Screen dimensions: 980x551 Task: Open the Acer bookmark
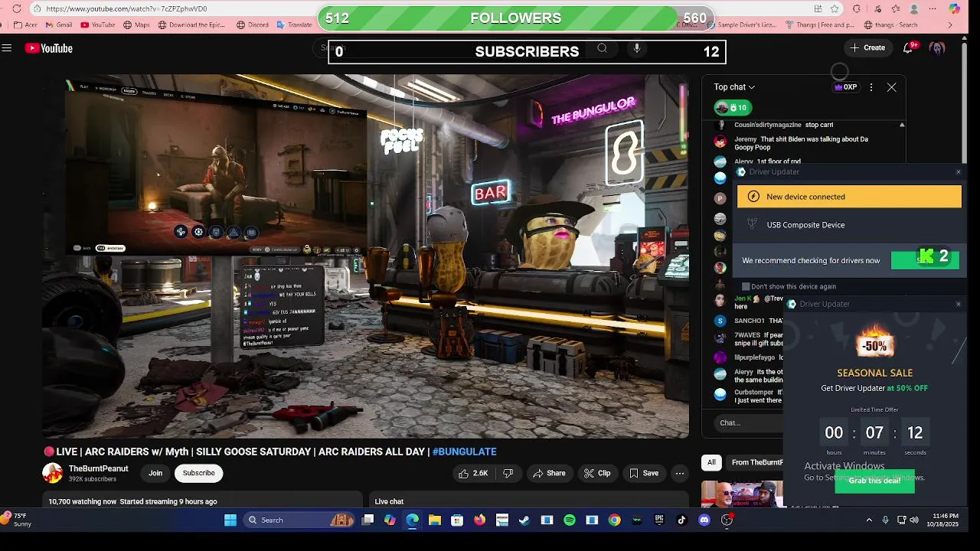[x=25, y=24]
